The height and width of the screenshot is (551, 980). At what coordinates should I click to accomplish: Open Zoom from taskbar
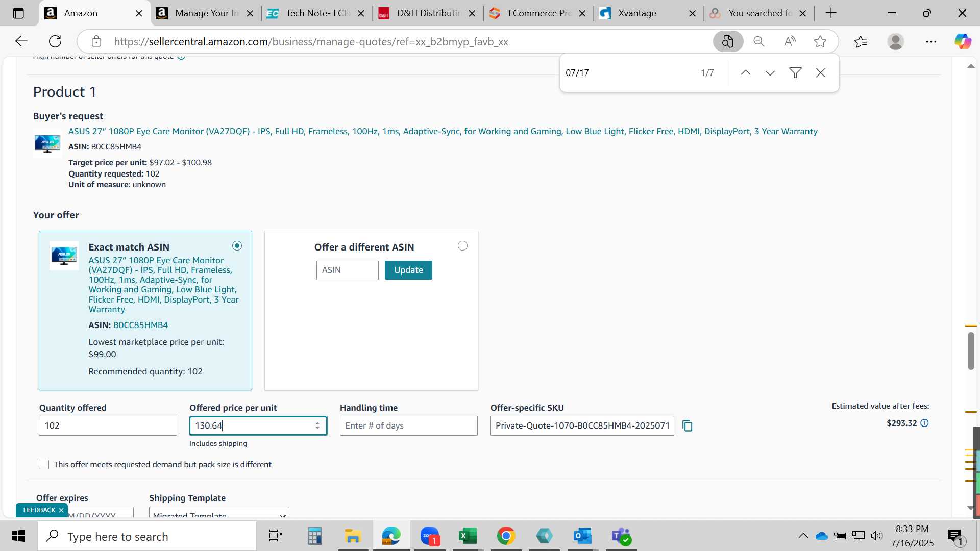coord(430,536)
